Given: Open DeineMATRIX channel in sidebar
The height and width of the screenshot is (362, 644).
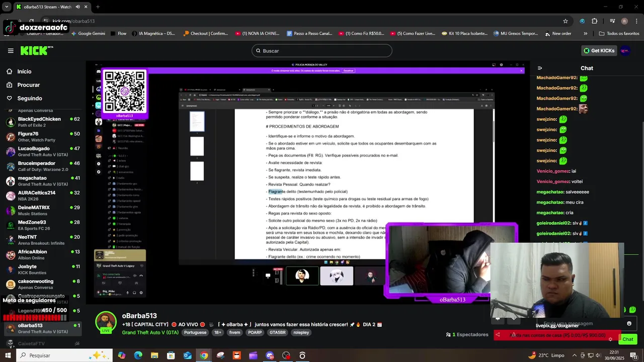Looking at the screenshot, I should pos(42,210).
